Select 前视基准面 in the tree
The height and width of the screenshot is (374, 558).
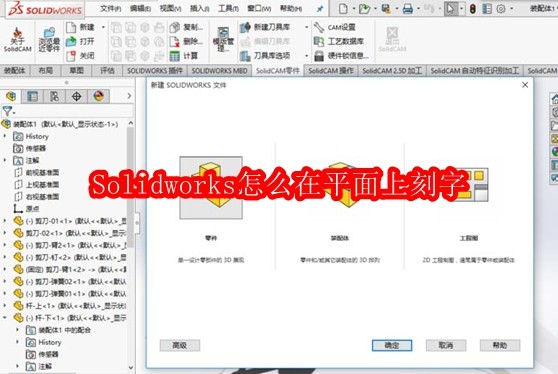(x=36, y=173)
